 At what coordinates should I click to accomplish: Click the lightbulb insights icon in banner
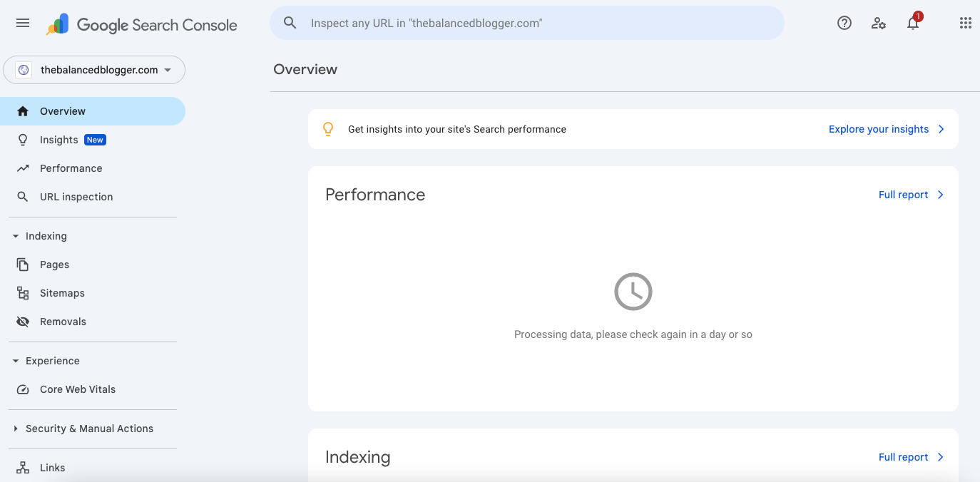[x=328, y=129]
